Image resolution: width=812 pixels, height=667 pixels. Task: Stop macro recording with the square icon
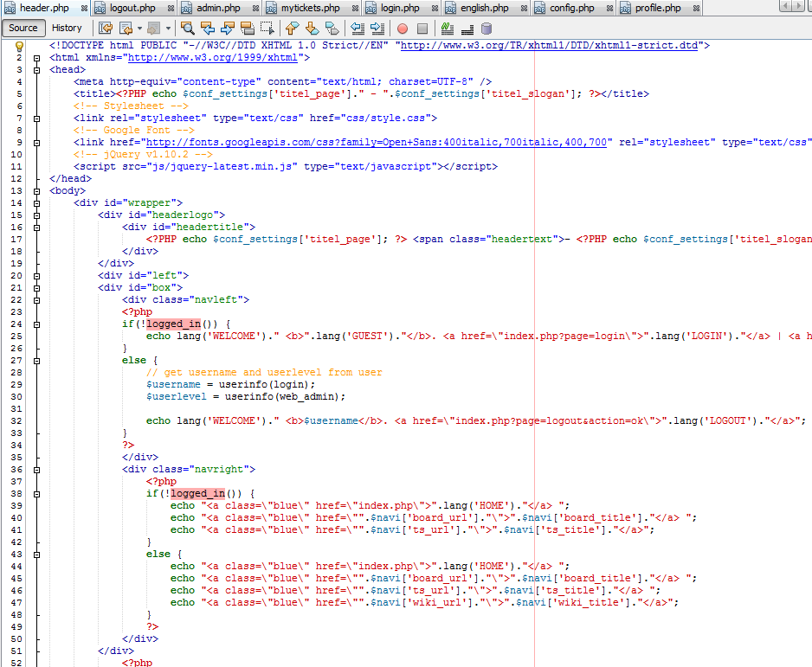pyautogui.click(x=422, y=29)
